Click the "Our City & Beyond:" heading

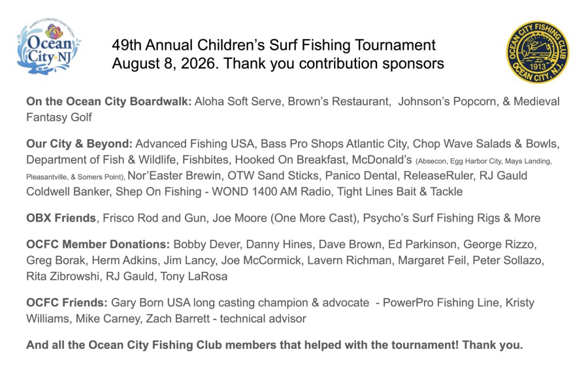[79, 144]
